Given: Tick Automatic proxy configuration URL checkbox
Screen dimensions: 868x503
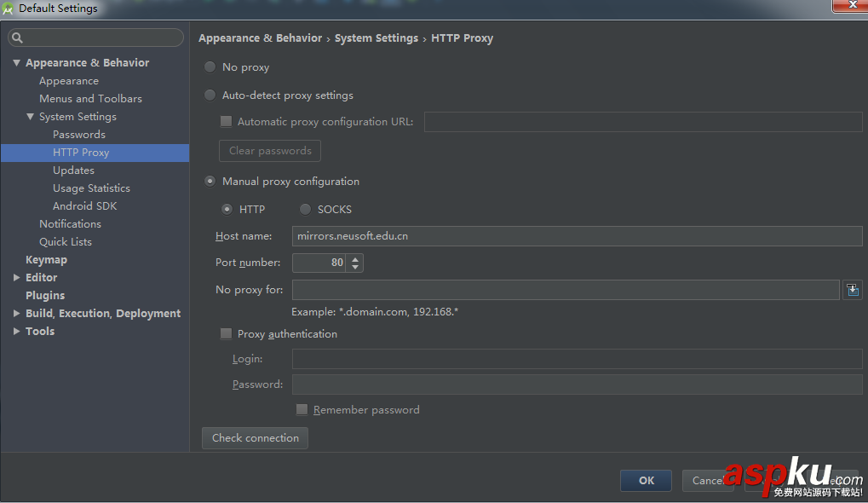Looking at the screenshot, I should tap(226, 122).
